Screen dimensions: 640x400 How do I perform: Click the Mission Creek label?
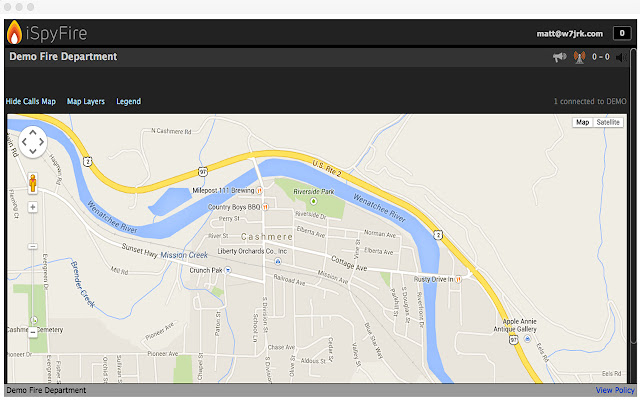click(184, 255)
